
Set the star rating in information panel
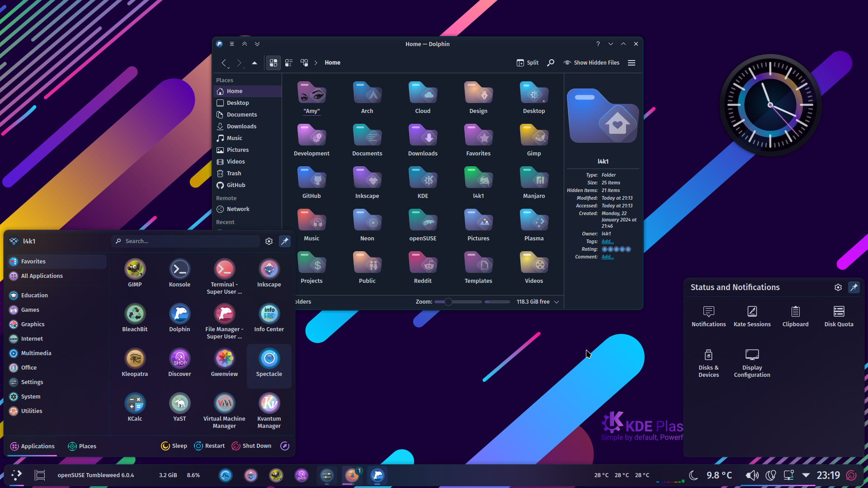pyautogui.click(x=616, y=249)
